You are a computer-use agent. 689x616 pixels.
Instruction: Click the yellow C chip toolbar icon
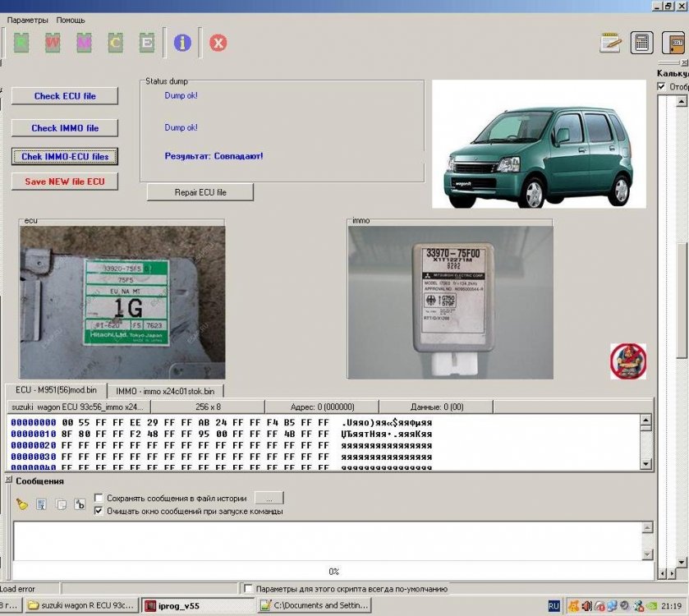(x=115, y=43)
